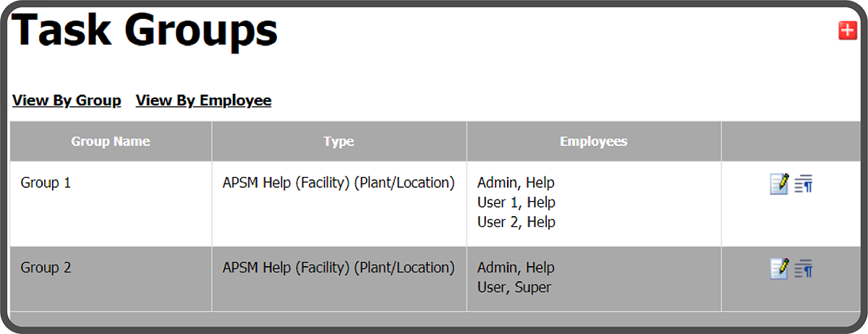Click the Group Name column header
This screenshot has width=868, height=334.
tap(111, 141)
